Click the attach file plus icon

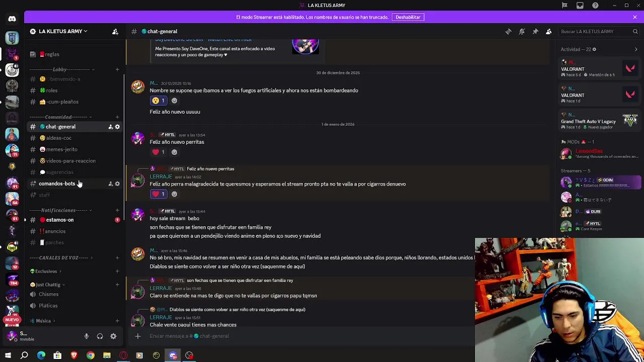[x=138, y=336]
